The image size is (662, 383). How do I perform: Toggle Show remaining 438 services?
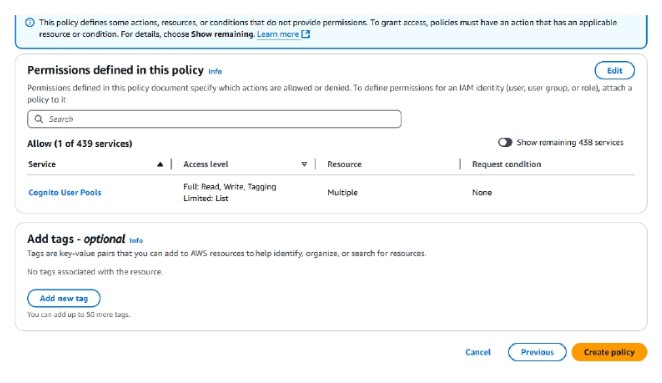click(x=505, y=142)
